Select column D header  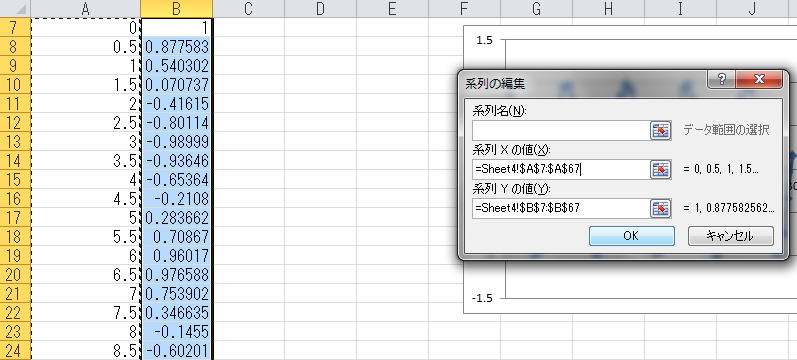[x=320, y=9]
